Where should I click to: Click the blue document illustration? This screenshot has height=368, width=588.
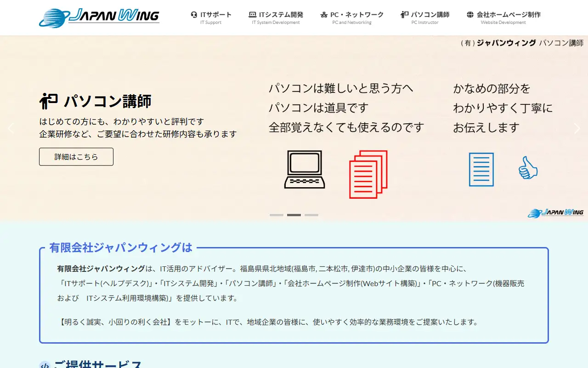coord(481,170)
